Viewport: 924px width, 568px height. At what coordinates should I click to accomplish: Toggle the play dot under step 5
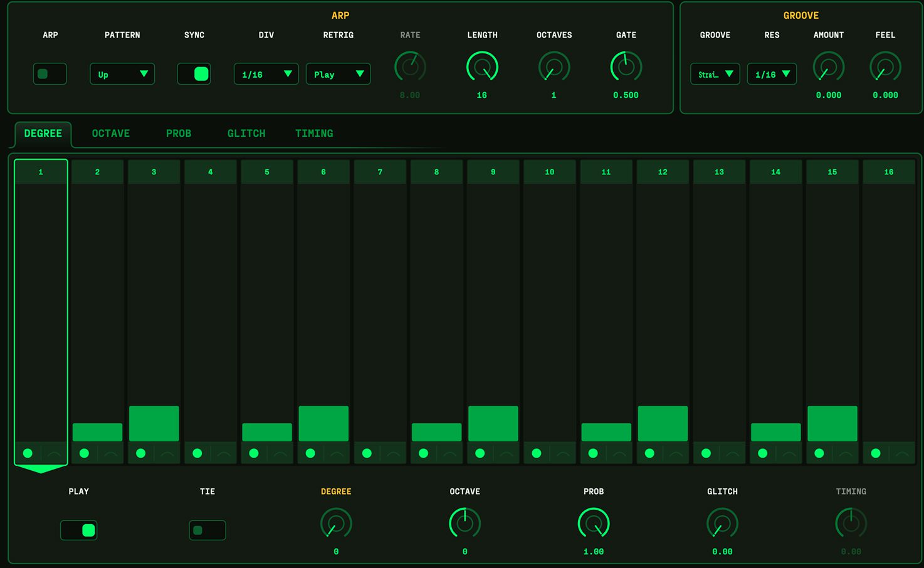tap(254, 453)
